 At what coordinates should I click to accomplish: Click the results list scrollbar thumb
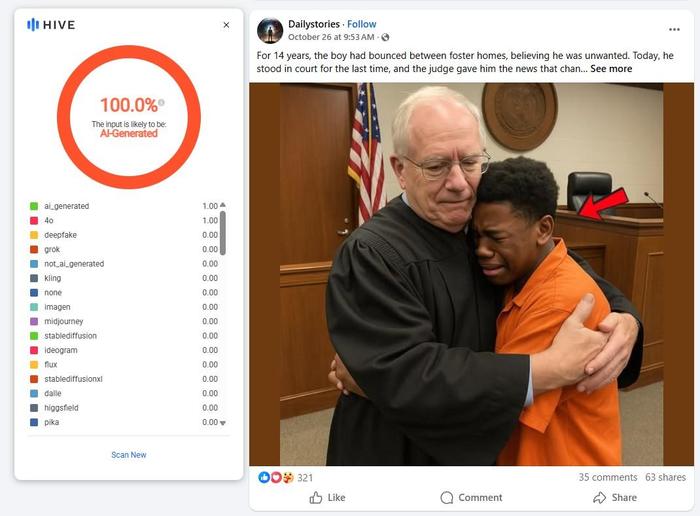pos(223,233)
